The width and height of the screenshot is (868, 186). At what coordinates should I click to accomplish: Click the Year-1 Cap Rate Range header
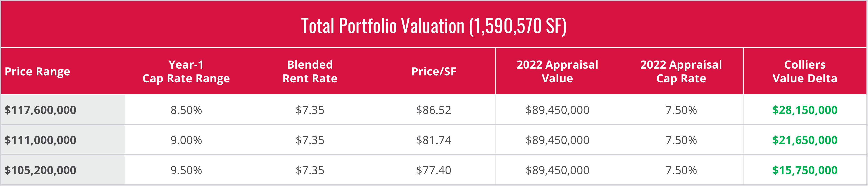pos(186,72)
